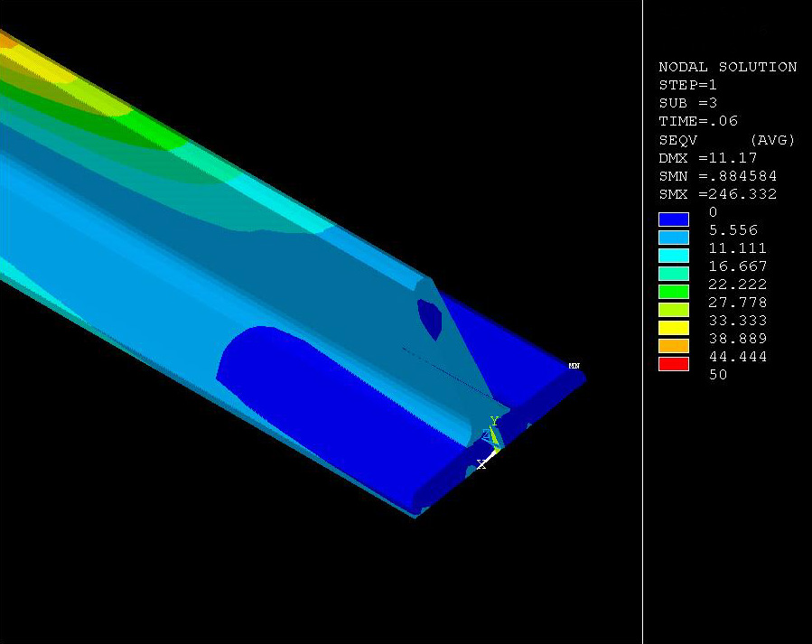
Task: Choose the cyan legend color swatch
Action: pos(674,256)
